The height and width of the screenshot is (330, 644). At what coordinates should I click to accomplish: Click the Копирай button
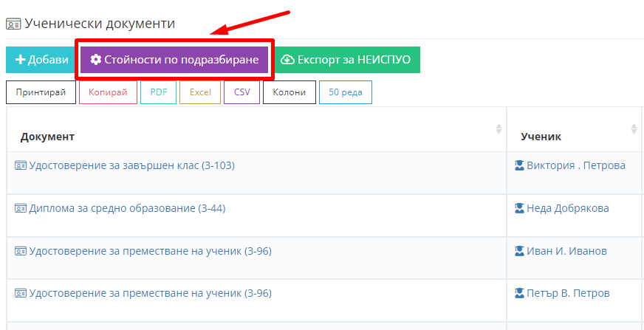coord(108,92)
